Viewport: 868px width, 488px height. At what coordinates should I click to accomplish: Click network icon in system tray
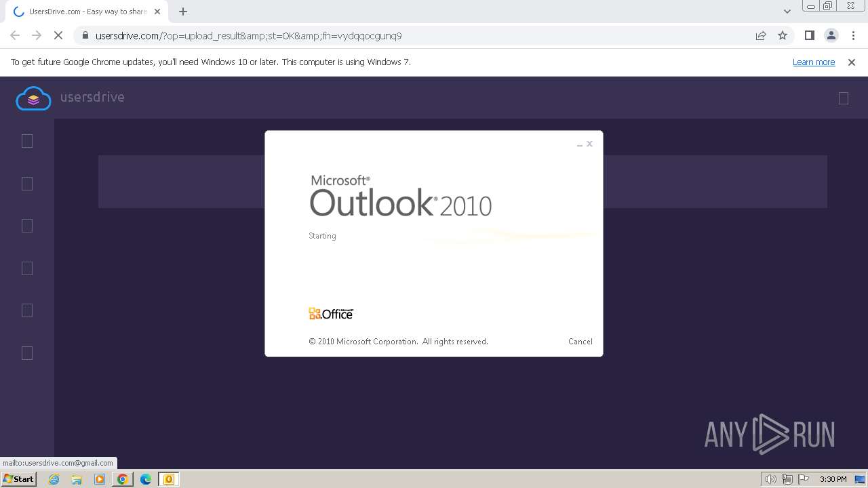(x=787, y=479)
